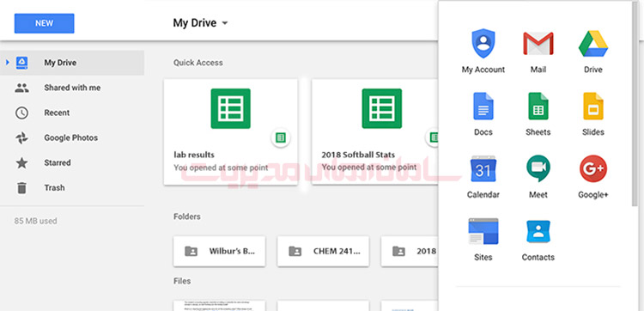Open the My Drive title dropdown arrow
Viewport: 644px width, 311px height.
[225, 23]
